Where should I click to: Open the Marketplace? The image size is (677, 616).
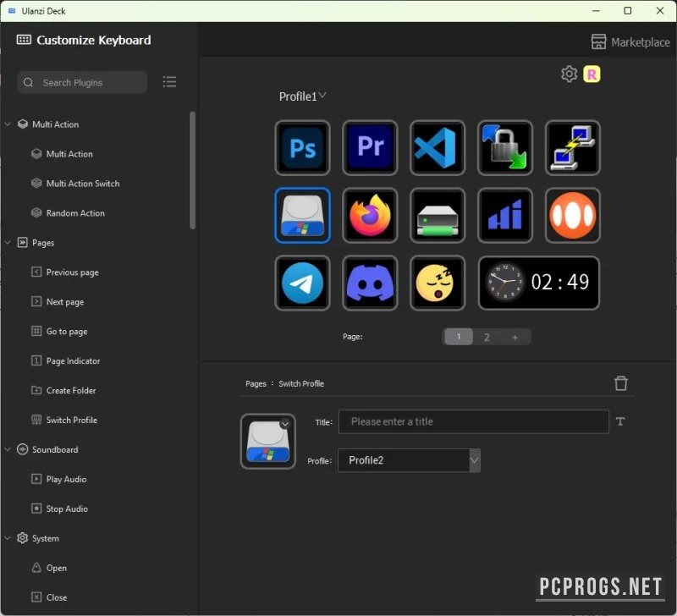click(630, 41)
